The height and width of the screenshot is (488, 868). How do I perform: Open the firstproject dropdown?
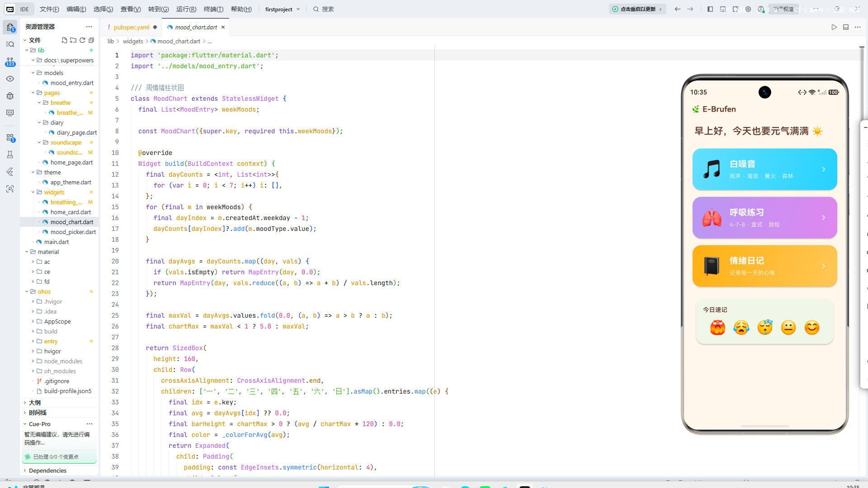click(x=283, y=9)
